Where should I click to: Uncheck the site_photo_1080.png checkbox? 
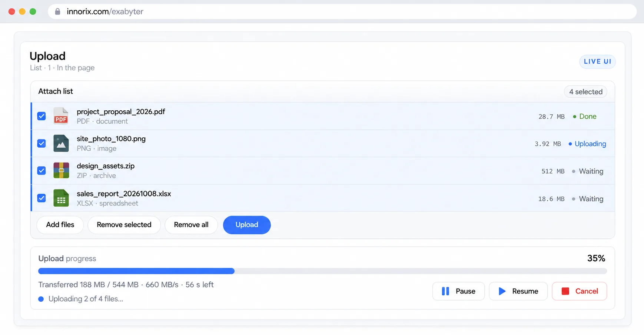[x=42, y=144]
